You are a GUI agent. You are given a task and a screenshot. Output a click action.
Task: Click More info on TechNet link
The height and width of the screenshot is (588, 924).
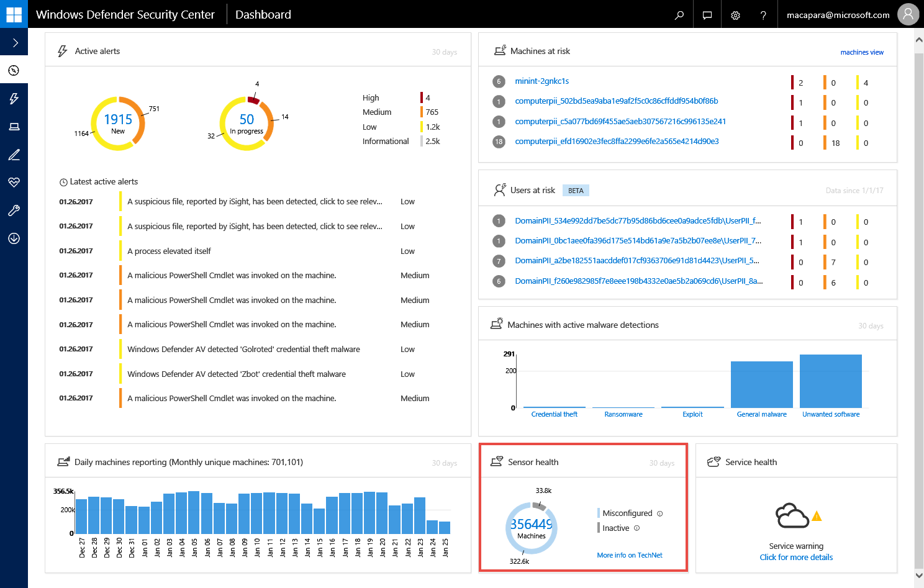pos(629,555)
